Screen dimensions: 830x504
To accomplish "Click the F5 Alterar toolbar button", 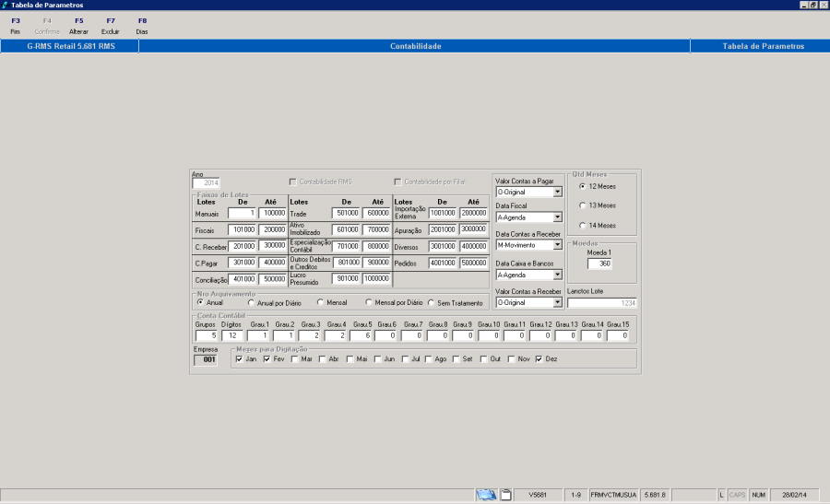I will [79, 26].
